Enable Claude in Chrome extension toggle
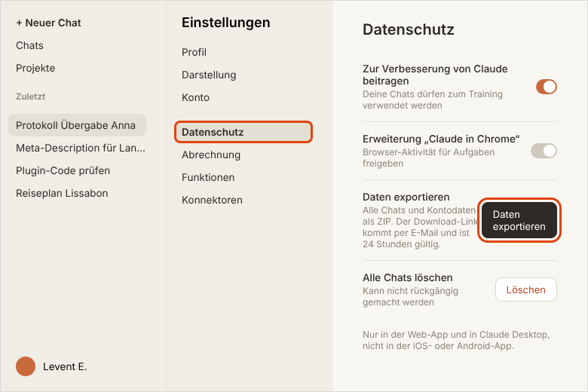This screenshot has width=588, height=392. [544, 151]
